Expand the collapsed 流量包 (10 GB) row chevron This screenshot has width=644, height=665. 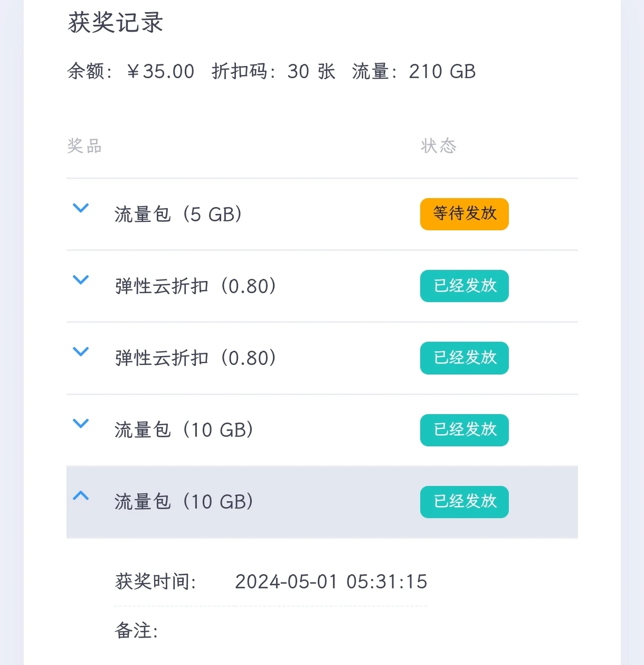tap(80, 424)
